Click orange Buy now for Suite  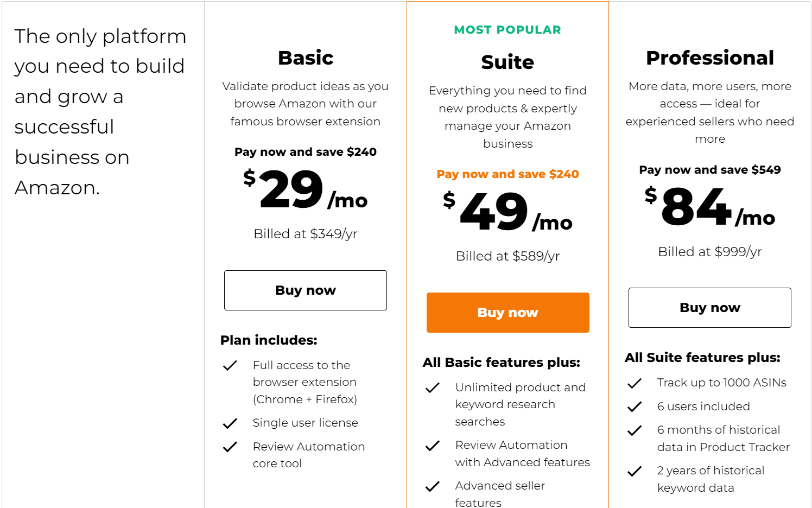pyautogui.click(x=507, y=313)
